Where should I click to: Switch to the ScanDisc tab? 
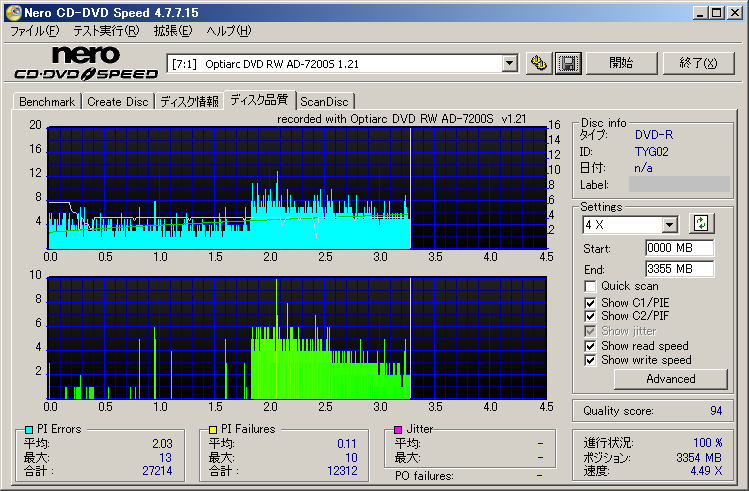tap(324, 102)
